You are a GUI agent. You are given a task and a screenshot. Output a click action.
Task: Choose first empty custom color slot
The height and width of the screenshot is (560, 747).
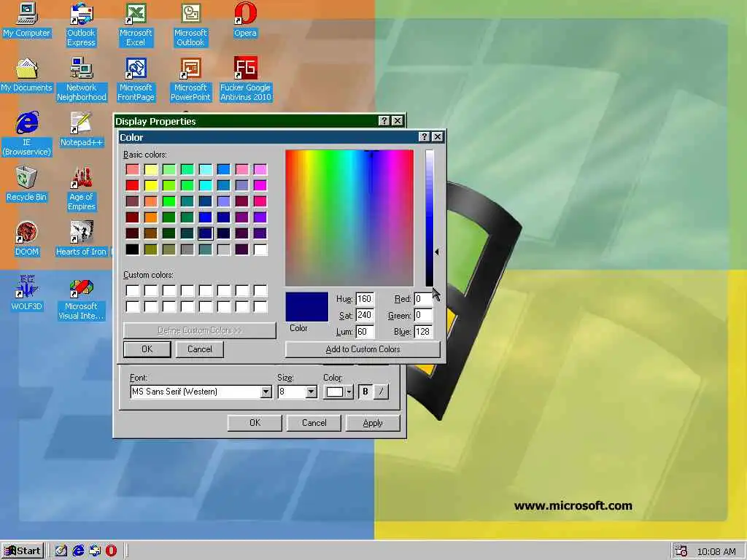point(133,290)
